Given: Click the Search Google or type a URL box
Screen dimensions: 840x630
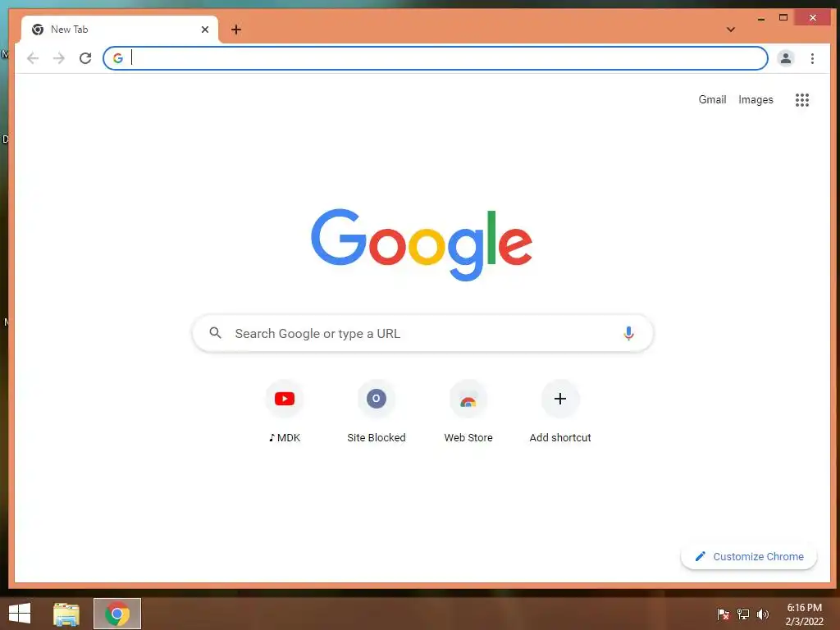Looking at the screenshot, I should coord(422,333).
